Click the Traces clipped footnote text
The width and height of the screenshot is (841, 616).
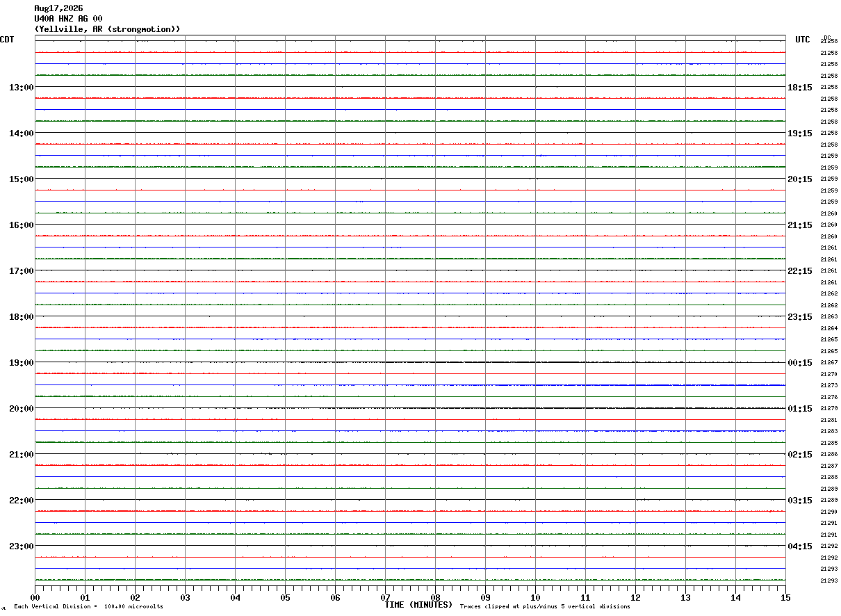click(x=545, y=607)
